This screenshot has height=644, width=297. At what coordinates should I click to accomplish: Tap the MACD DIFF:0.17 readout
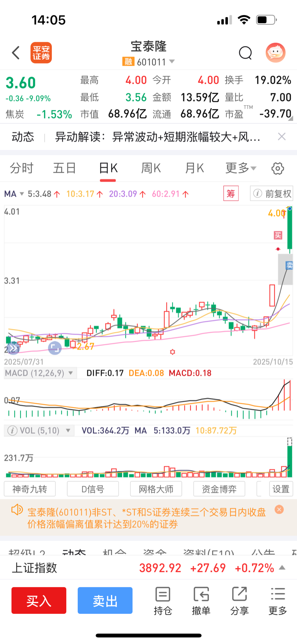coord(105,373)
